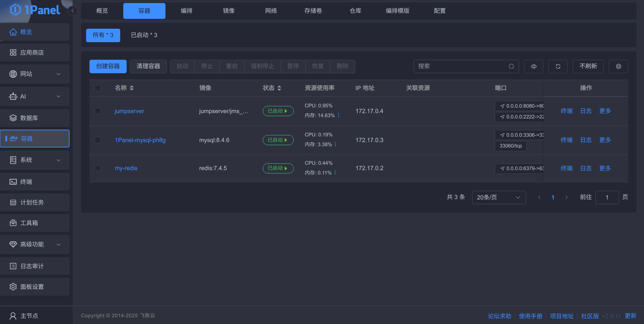
Task: Open my-redis memory details dots
Action: 335,173
